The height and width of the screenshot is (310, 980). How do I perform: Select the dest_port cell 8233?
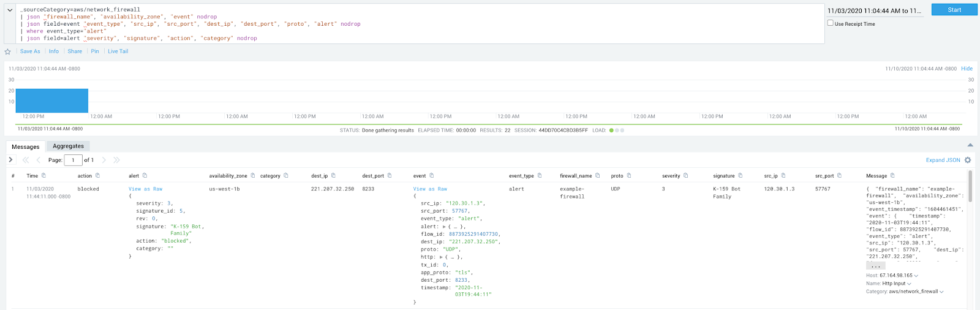[368, 189]
